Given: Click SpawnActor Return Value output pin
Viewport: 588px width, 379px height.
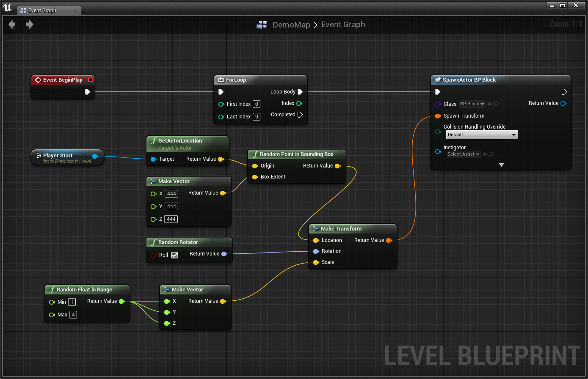Looking at the screenshot, I should coord(563,103).
